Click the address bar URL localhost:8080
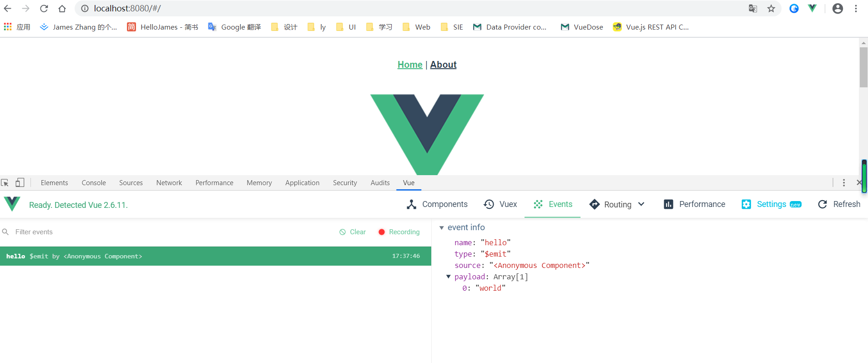 pos(127,8)
